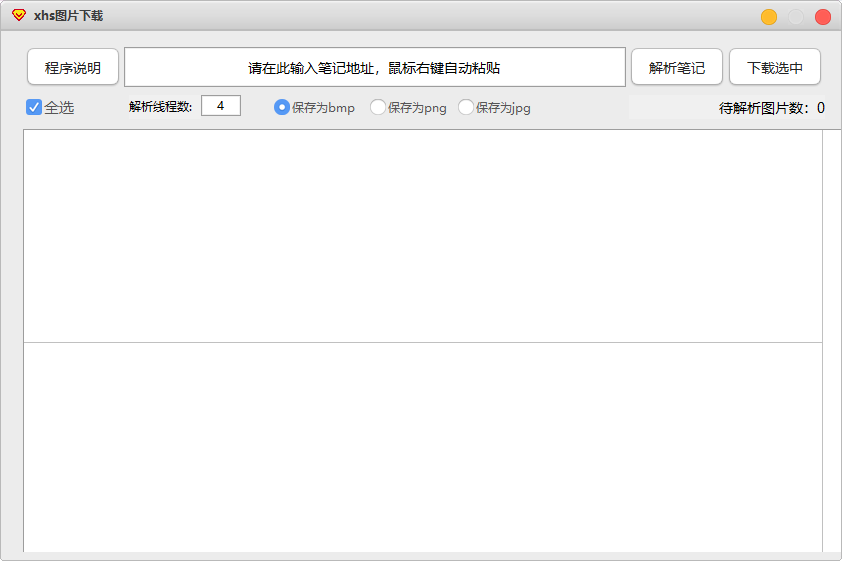Click the xhs heart logo icon in title bar
Screen dimensions: 842x561
coord(19,15)
